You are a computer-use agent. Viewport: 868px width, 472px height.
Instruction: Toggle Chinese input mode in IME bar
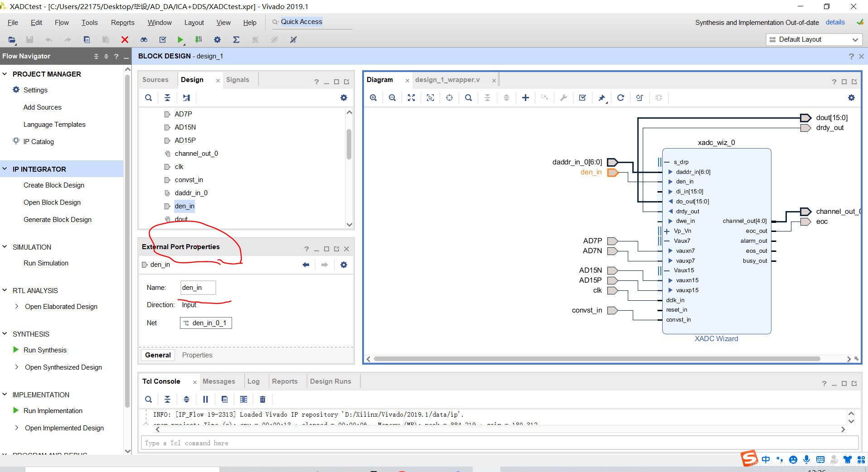tap(766, 459)
